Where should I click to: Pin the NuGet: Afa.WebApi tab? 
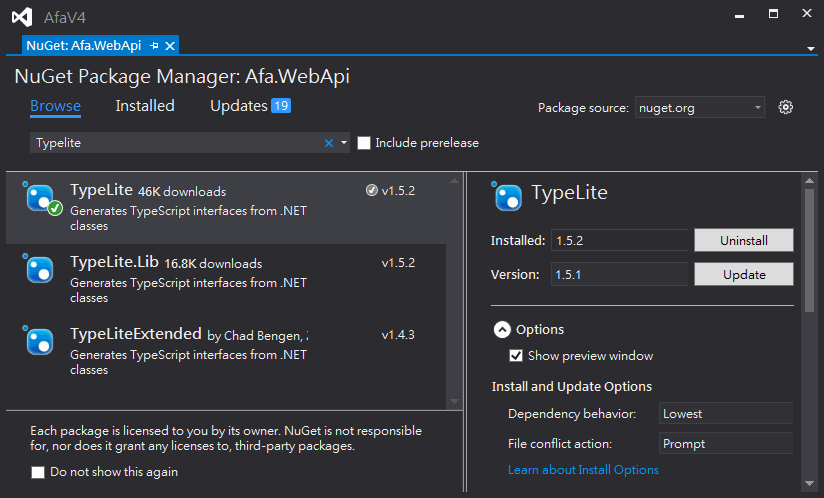(154, 46)
